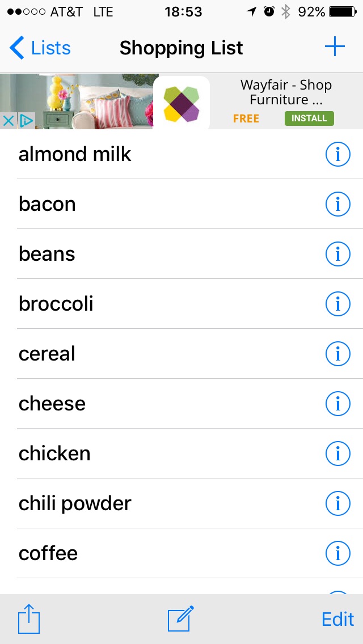Tap the Edit button
363x644 pixels.
337,619
